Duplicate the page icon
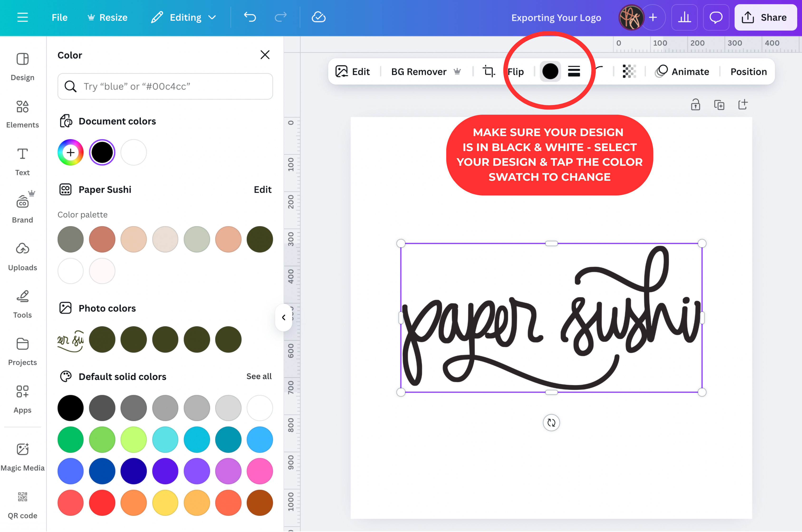Screen dimensions: 802x532 click(x=719, y=104)
